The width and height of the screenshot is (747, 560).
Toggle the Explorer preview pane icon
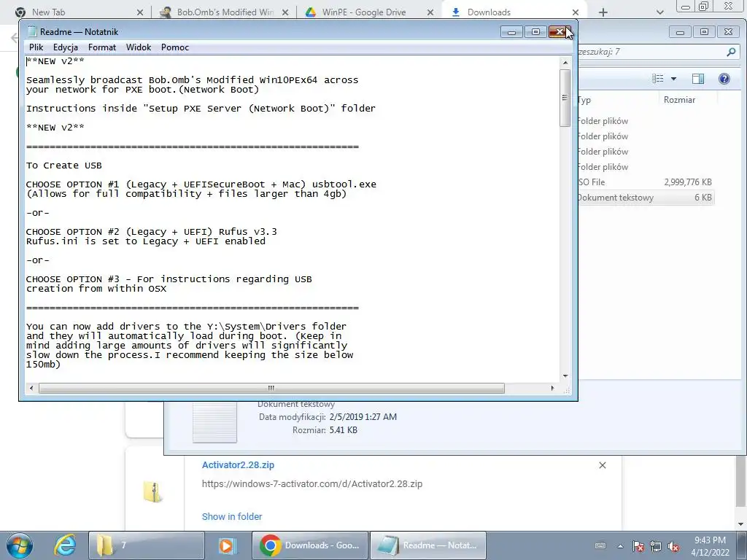tap(698, 79)
